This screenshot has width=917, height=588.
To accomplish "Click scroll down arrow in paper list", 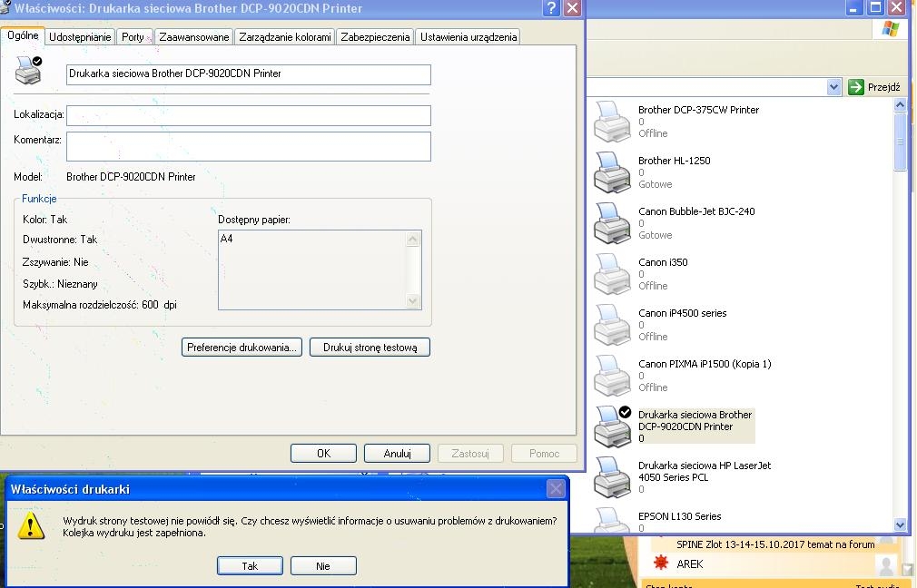I will click(413, 301).
